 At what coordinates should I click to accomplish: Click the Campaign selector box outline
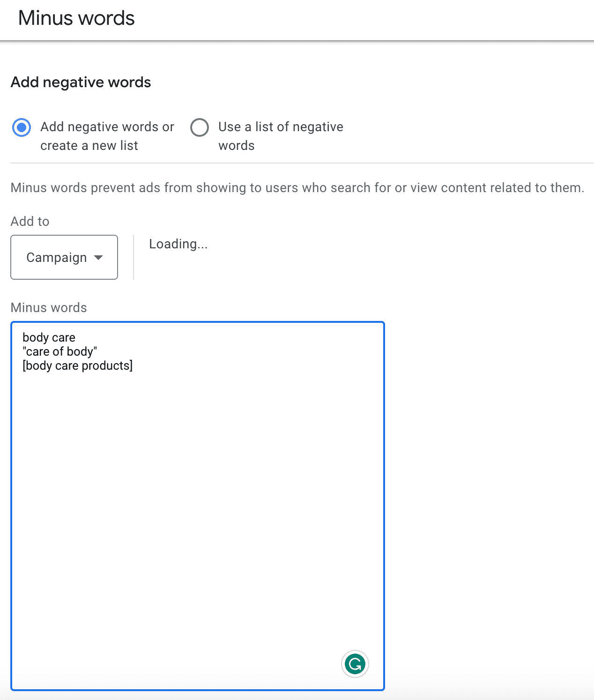coord(64,257)
